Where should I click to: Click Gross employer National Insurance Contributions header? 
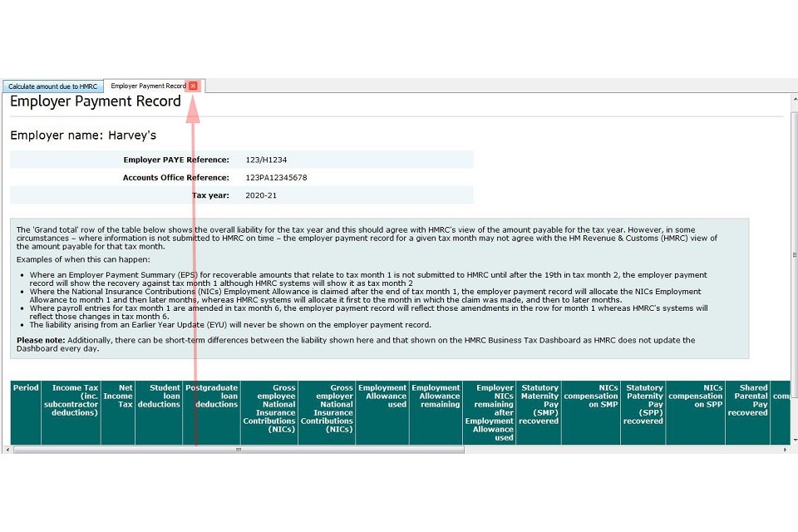(327, 413)
